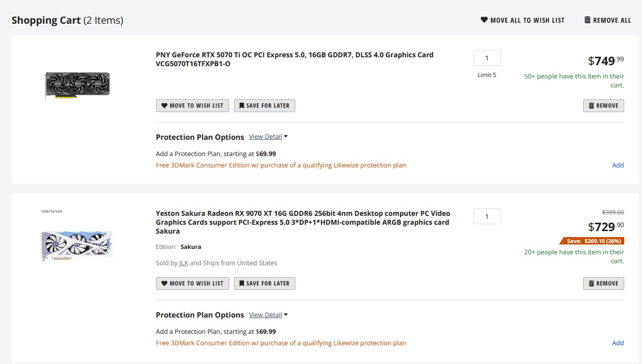642x364 pixels.
Task: Click the $729.90 price of the Yeston card
Action: tap(606, 227)
